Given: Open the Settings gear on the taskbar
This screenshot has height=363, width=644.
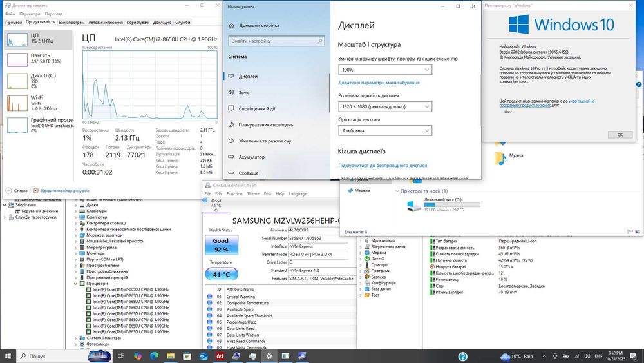Looking at the screenshot, I should pyautogui.click(x=269, y=356).
